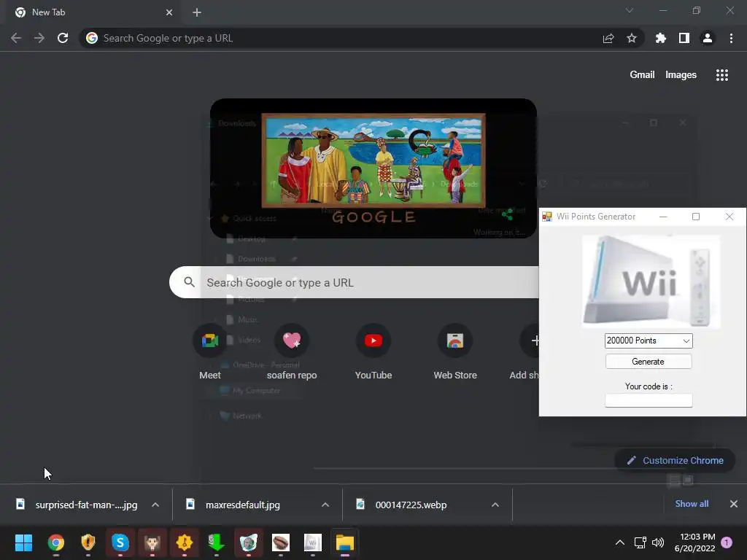Viewport: 747px width, 560px height.
Task: Open the shield warning taskbar app
Action: (x=88, y=542)
